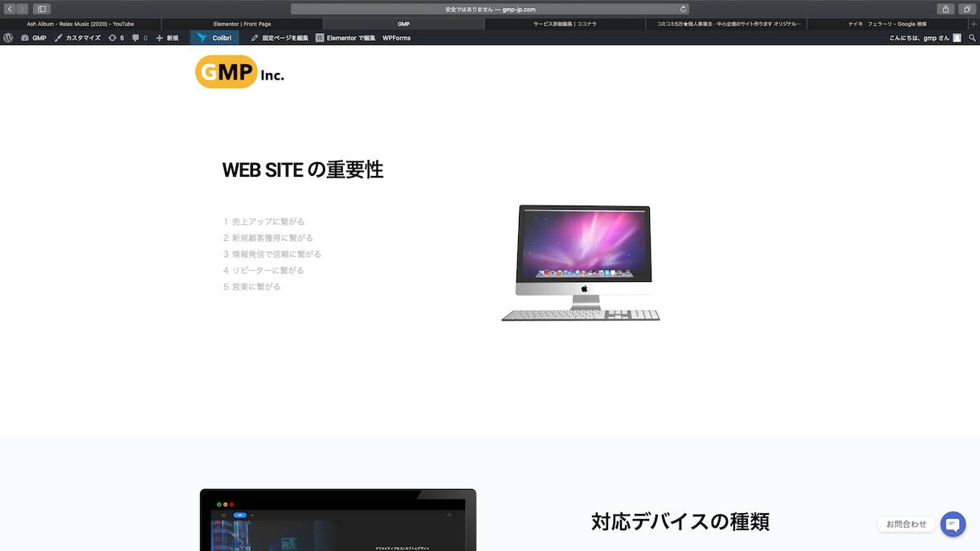
Task: Show the tab overview
Action: 966,9
